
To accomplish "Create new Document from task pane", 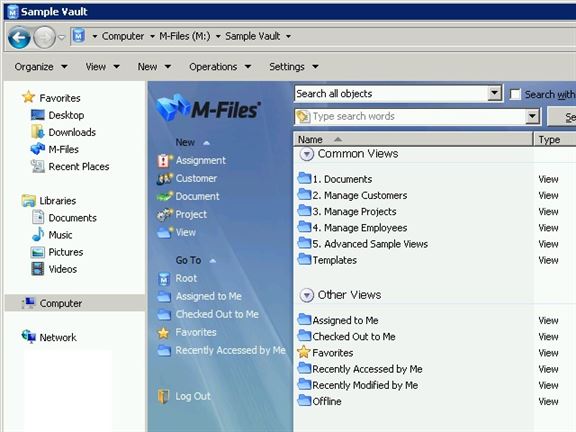I will pyautogui.click(x=188, y=197).
